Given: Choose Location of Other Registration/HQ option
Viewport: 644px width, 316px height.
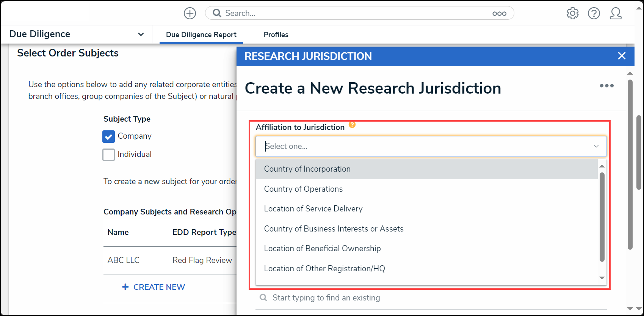Looking at the screenshot, I should pos(427,269).
